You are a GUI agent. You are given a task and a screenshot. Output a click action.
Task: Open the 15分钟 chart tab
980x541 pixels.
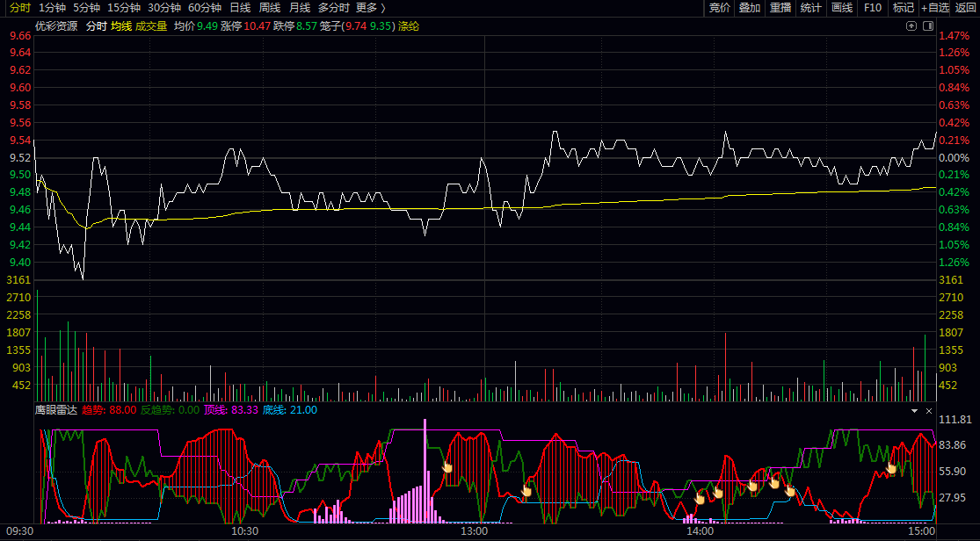click(x=124, y=8)
